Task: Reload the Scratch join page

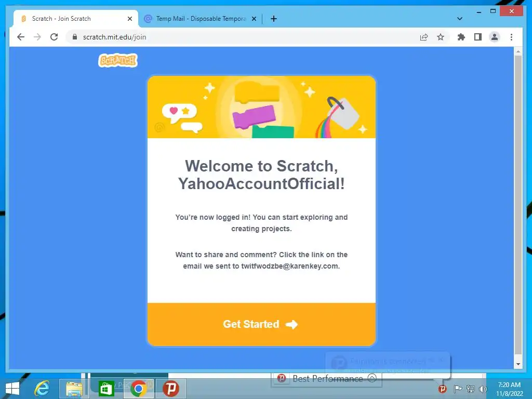Action: tap(54, 37)
